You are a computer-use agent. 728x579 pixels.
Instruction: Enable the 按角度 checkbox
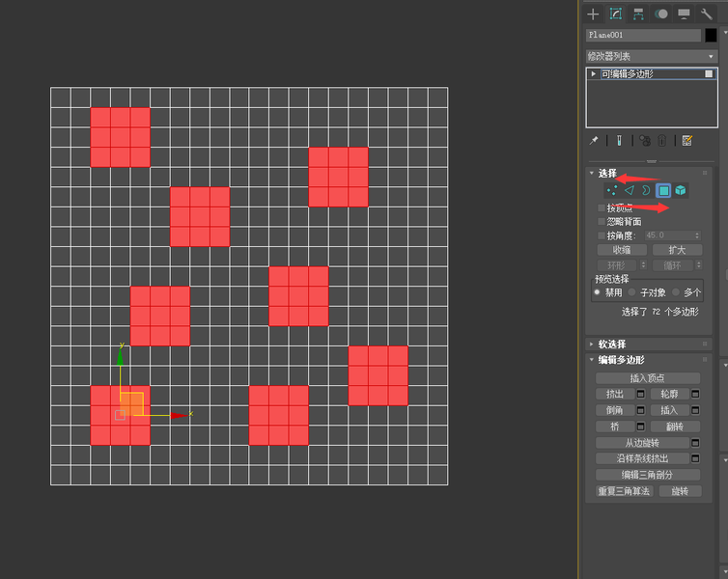602,235
